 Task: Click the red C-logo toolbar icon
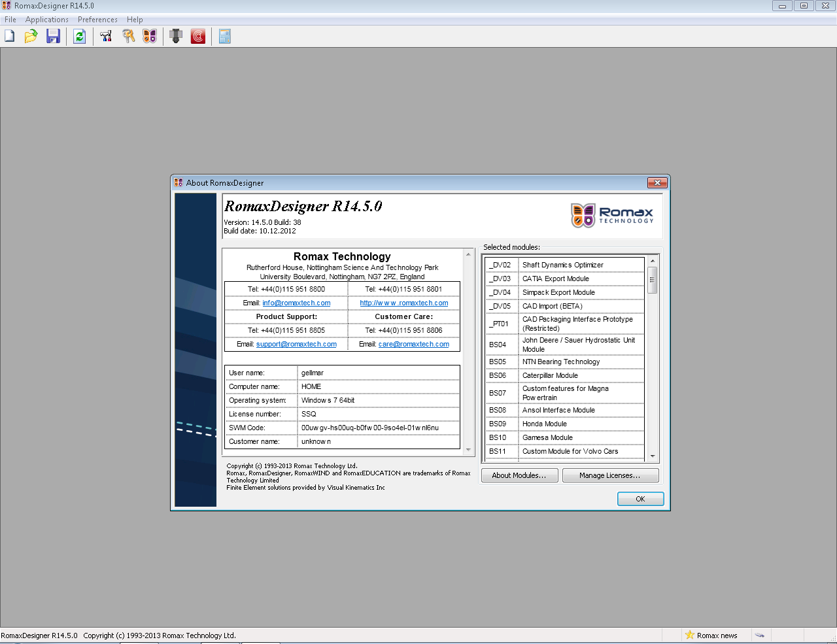[198, 37]
